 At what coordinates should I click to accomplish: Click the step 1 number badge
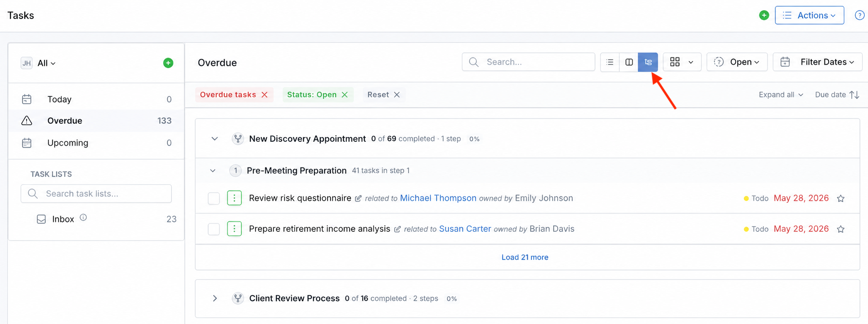[x=235, y=170]
